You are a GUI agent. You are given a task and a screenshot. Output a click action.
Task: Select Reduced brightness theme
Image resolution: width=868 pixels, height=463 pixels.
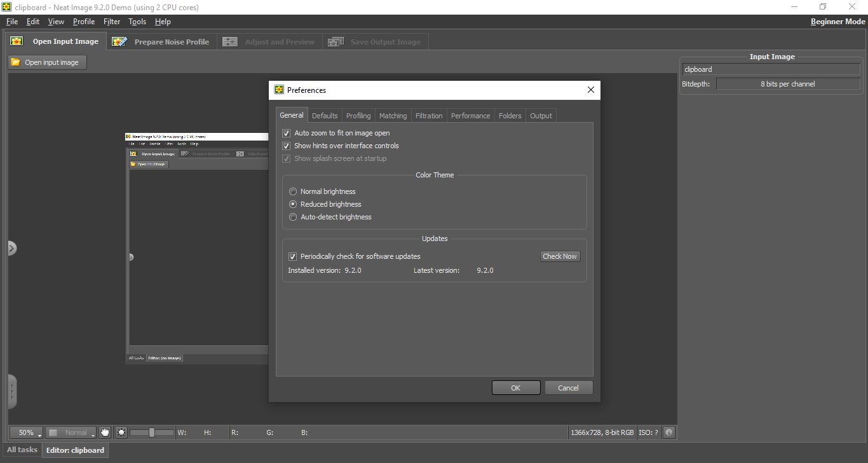[293, 204]
